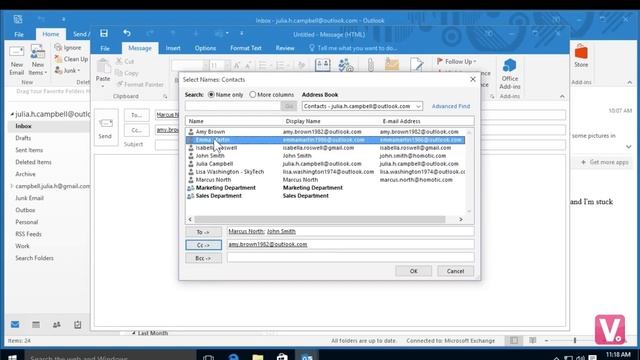
Task: Expand the reading pane header chevron
Action: (x=629, y=147)
